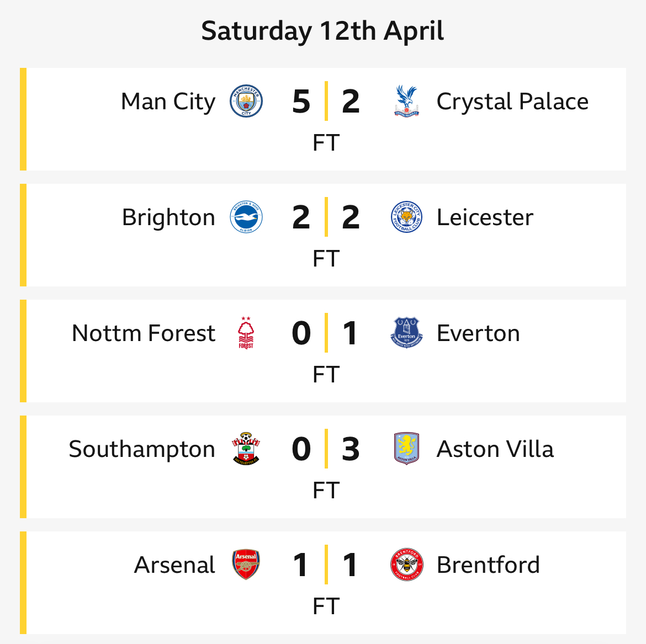Click FT status under Southampton match
Image resolution: width=646 pixels, height=644 pixels.
[326, 490]
